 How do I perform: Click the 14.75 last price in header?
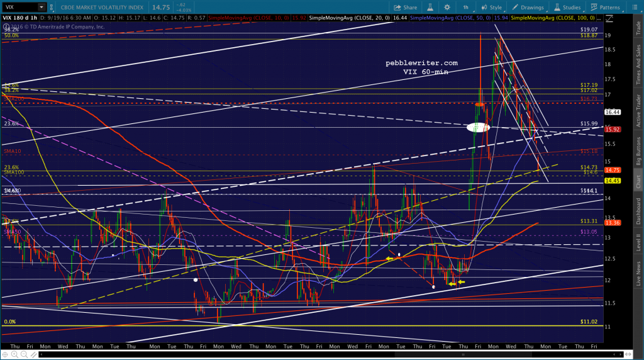[x=160, y=8]
